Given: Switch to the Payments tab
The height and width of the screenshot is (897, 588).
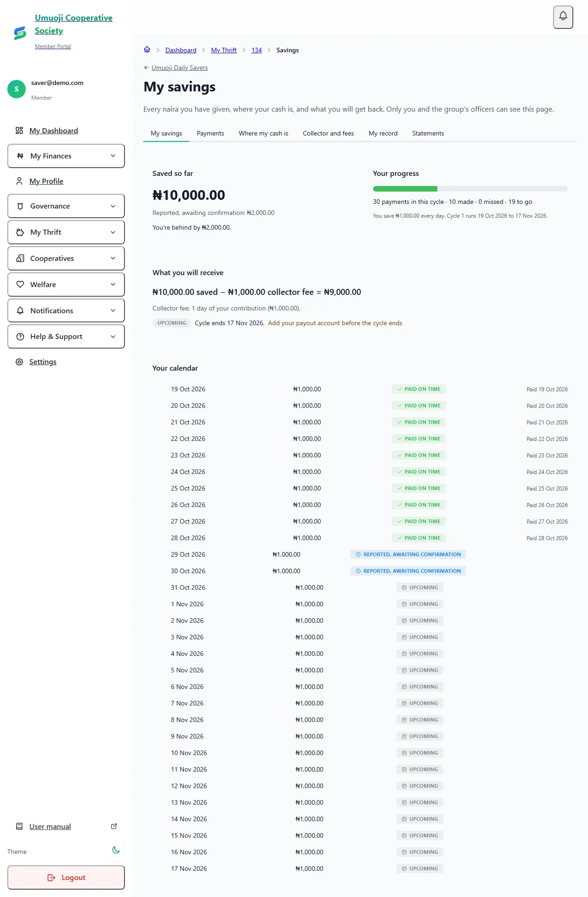Looking at the screenshot, I should tap(210, 133).
